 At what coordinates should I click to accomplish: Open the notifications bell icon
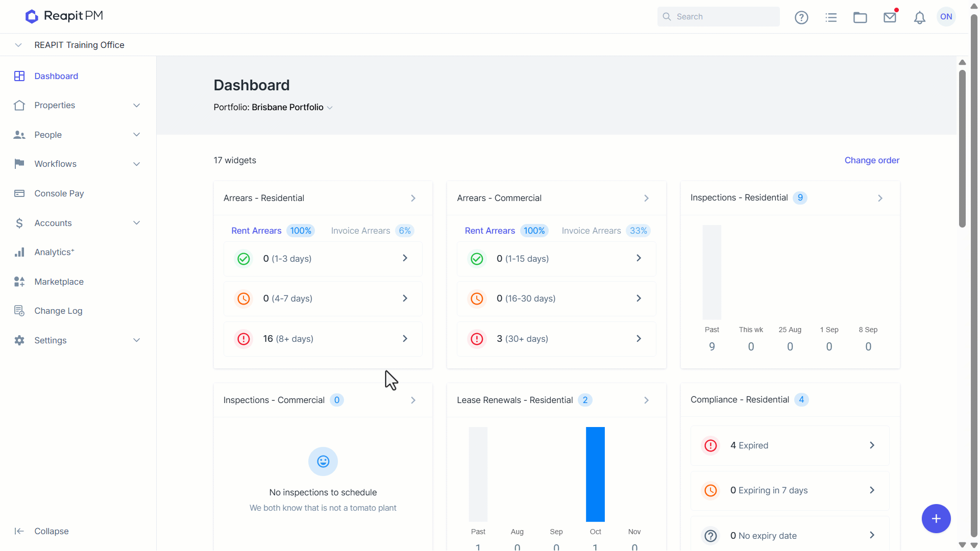tap(919, 17)
